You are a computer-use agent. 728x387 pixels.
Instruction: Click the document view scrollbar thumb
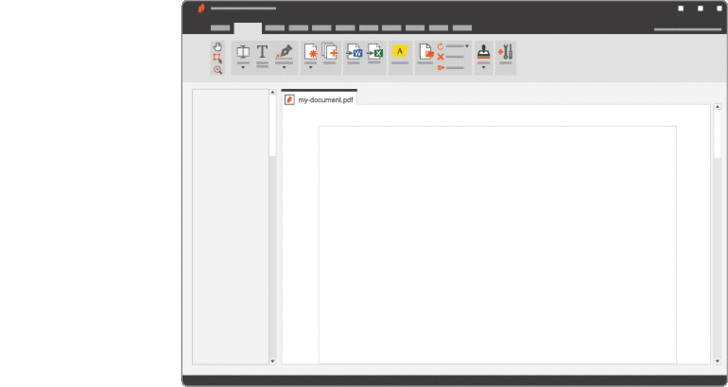click(x=717, y=134)
